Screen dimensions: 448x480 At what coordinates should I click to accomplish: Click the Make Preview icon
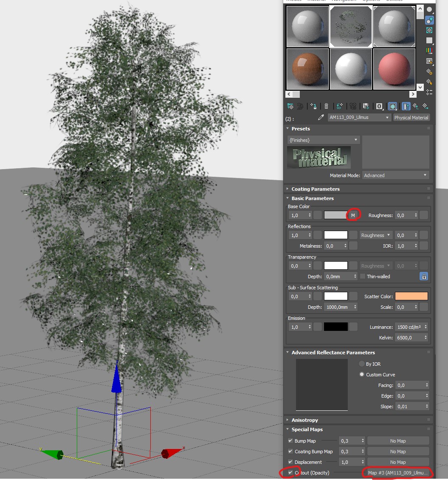(x=429, y=61)
